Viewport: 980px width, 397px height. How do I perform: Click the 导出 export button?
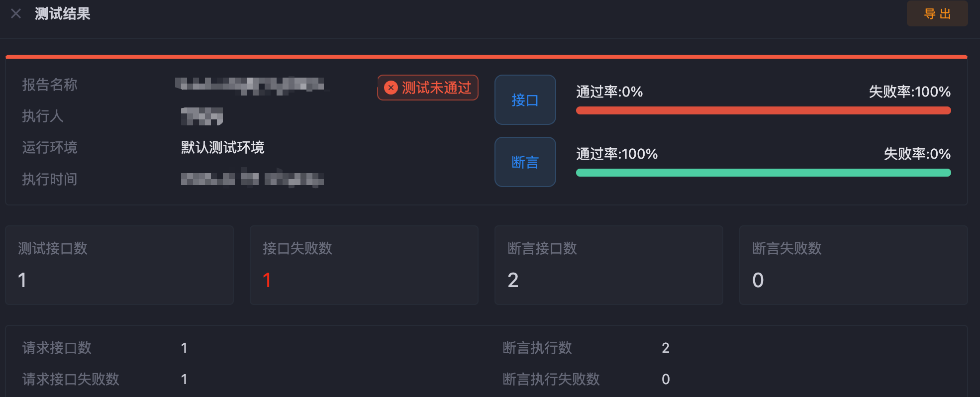tap(937, 13)
